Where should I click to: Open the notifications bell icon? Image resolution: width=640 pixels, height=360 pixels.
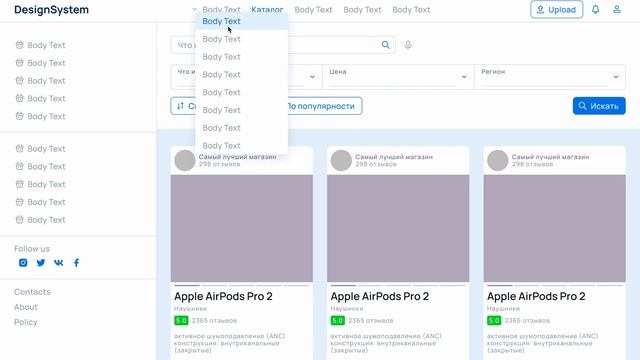pos(596,9)
